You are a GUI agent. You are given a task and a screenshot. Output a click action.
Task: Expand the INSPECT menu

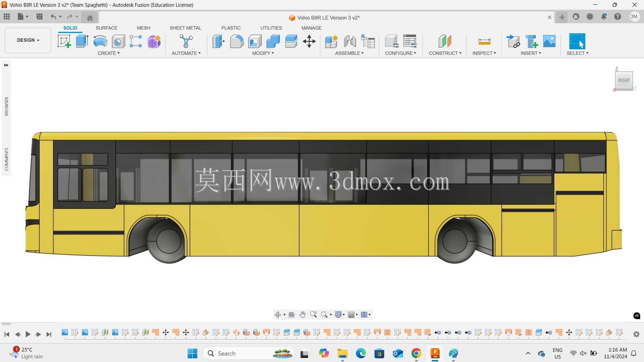484,53
